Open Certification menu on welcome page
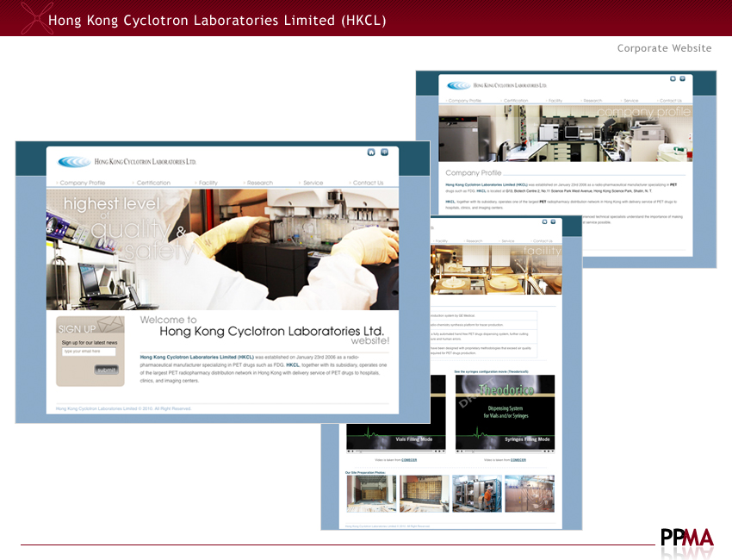 click(153, 183)
